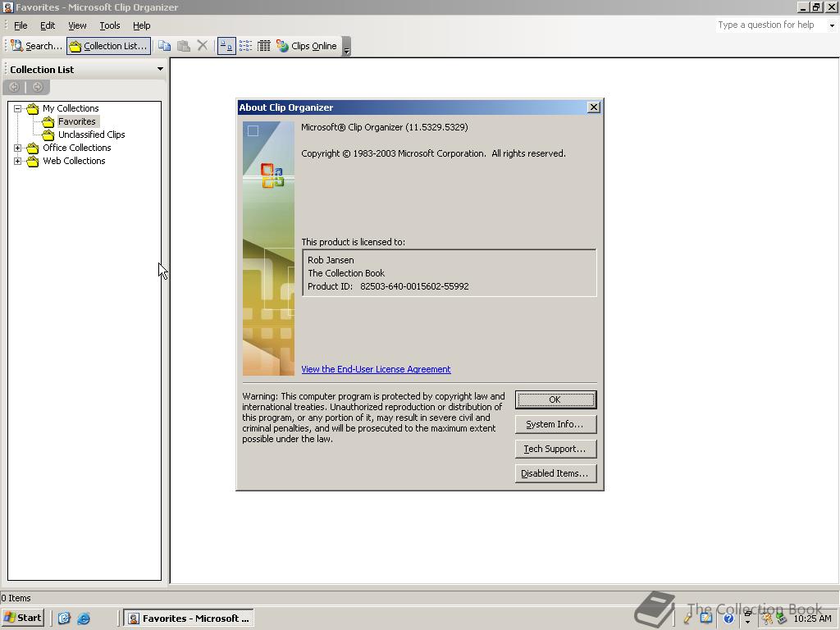Collapse the My Collections tree node
Viewport: 840px width, 630px height.
coord(18,108)
